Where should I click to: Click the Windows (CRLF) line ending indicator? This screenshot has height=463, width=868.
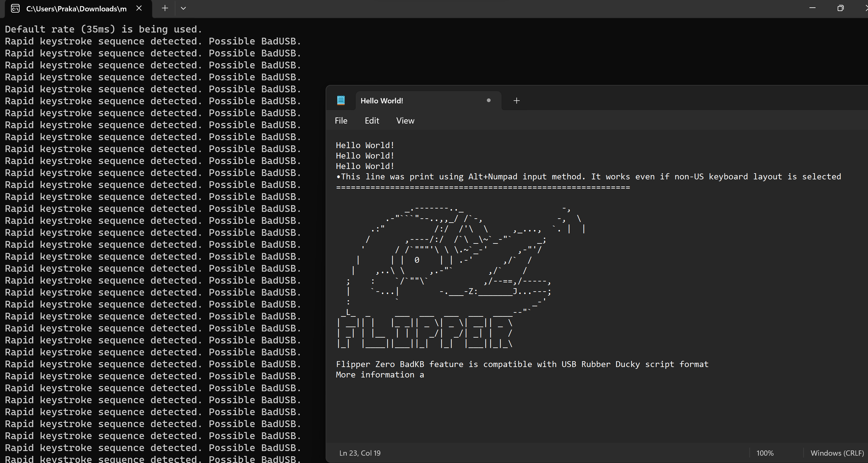coord(837,453)
